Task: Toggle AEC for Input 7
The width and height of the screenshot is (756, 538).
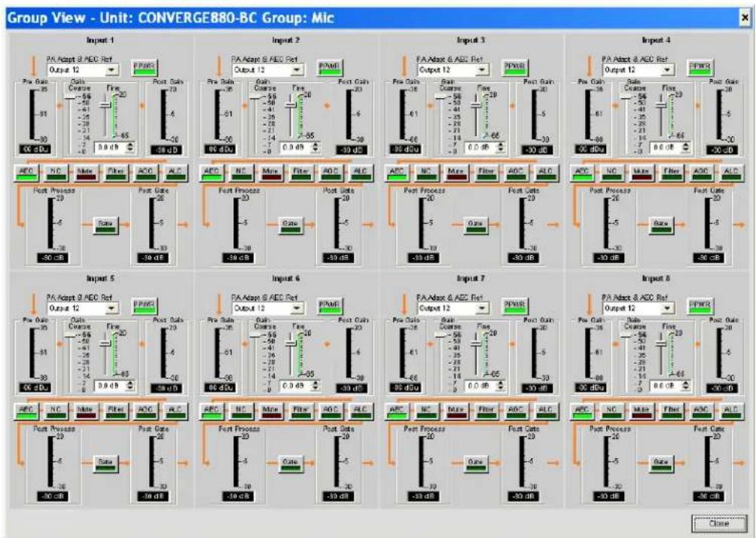Action: pos(396,411)
